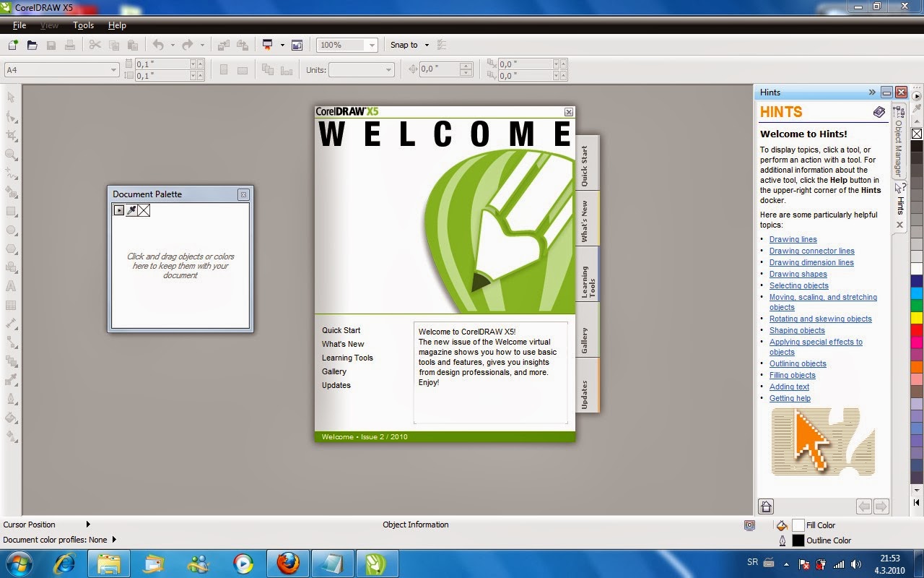Open the zoom level 100% dropdown
The height and width of the screenshot is (578, 924).
(372, 45)
